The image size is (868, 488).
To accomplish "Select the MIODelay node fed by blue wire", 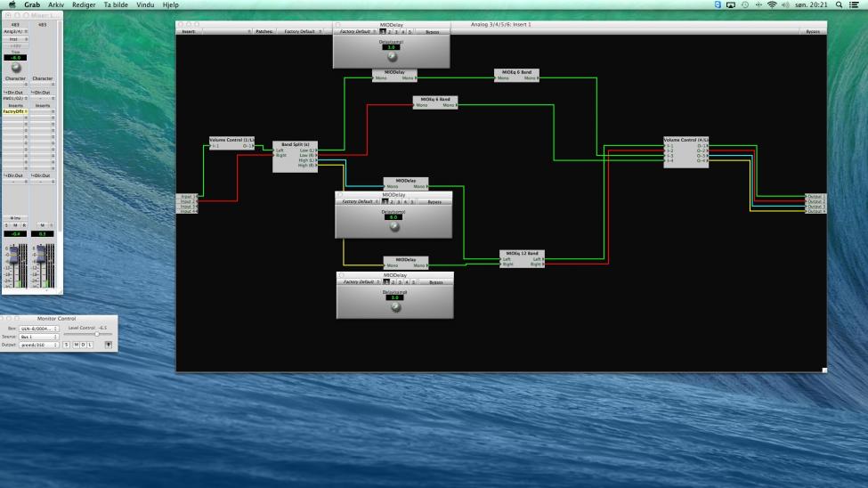I will click(x=406, y=183).
